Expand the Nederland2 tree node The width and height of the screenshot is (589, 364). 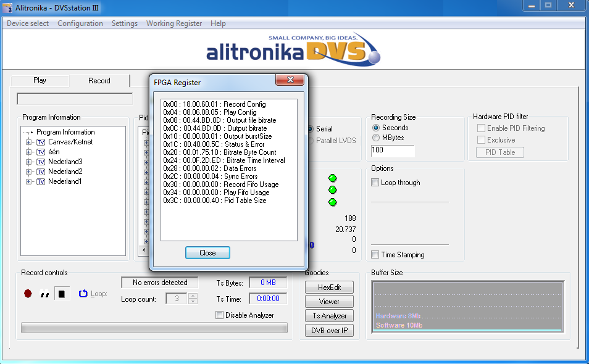coord(28,172)
